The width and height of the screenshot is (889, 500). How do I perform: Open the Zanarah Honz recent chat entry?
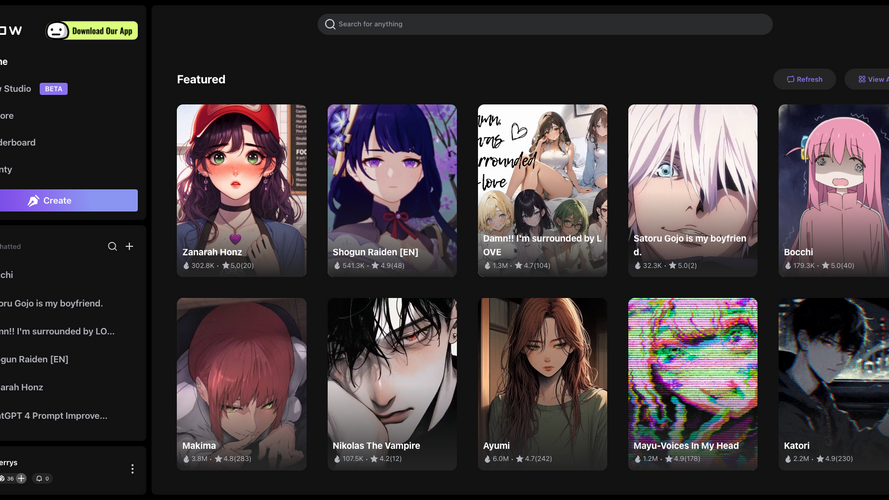(22, 387)
